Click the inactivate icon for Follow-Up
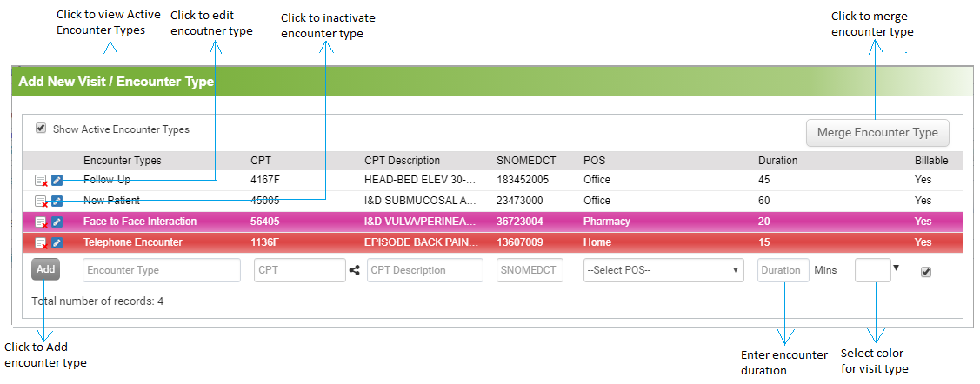The image size is (980, 384). coord(41,181)
